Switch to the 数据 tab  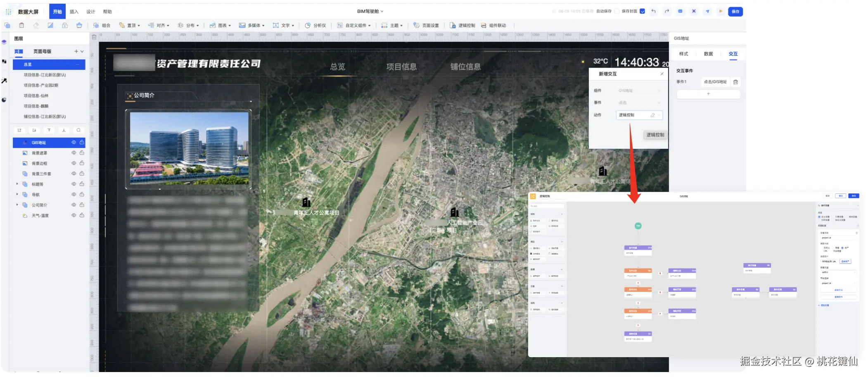coord(709,54)
